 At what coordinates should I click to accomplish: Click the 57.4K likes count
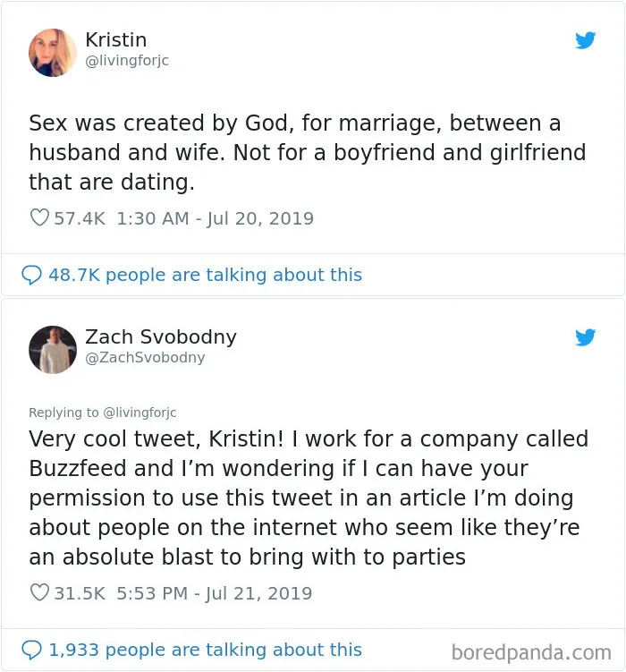[80, 218]
